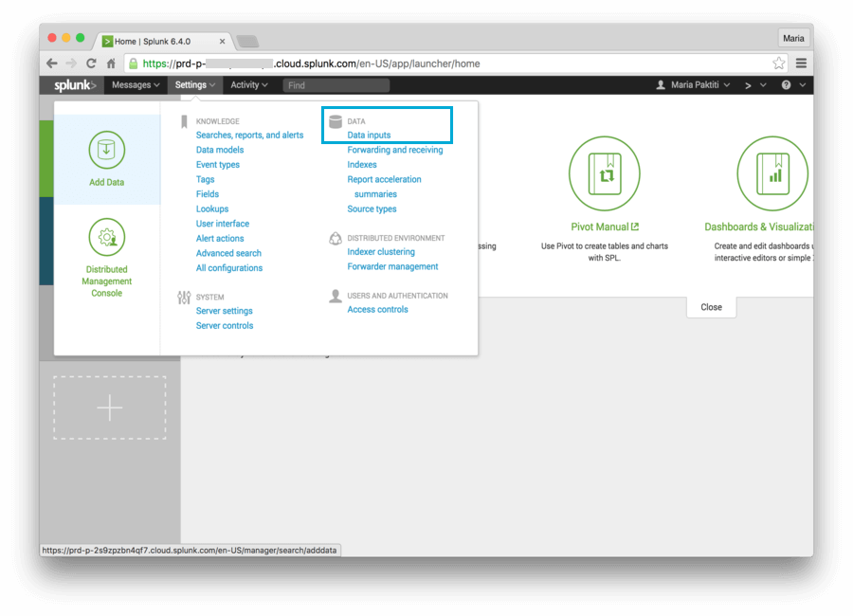Open Alert actions

click(x=220, y=239)
